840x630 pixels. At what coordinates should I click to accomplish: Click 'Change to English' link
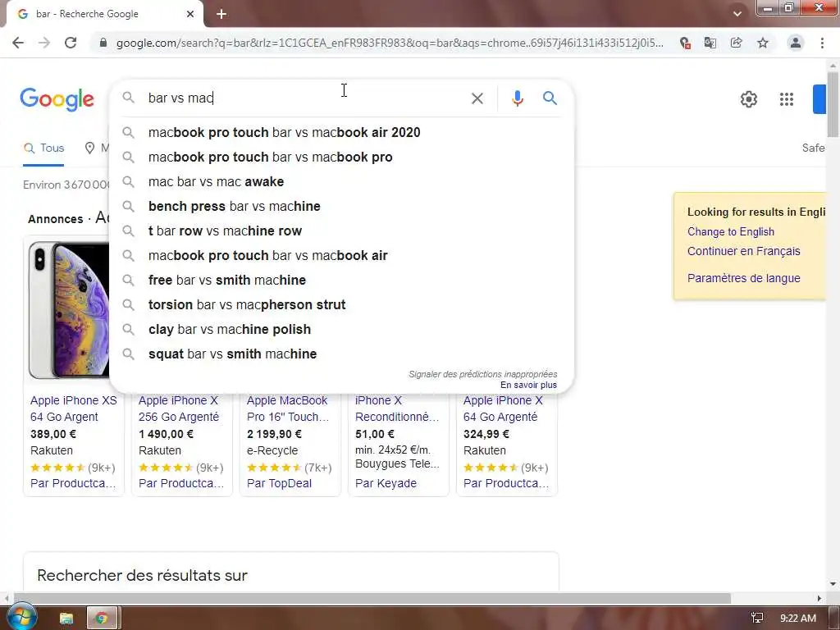click(730, 231)
